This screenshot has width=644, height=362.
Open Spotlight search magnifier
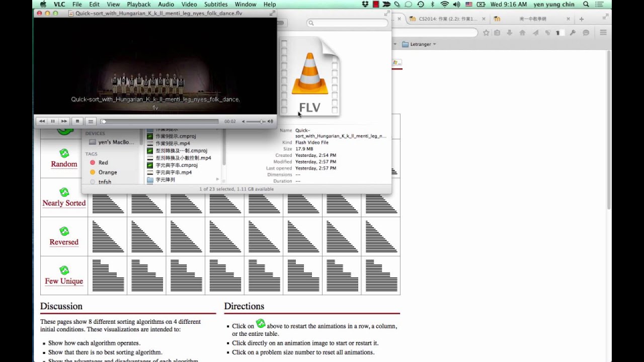[x=586, y=4]
